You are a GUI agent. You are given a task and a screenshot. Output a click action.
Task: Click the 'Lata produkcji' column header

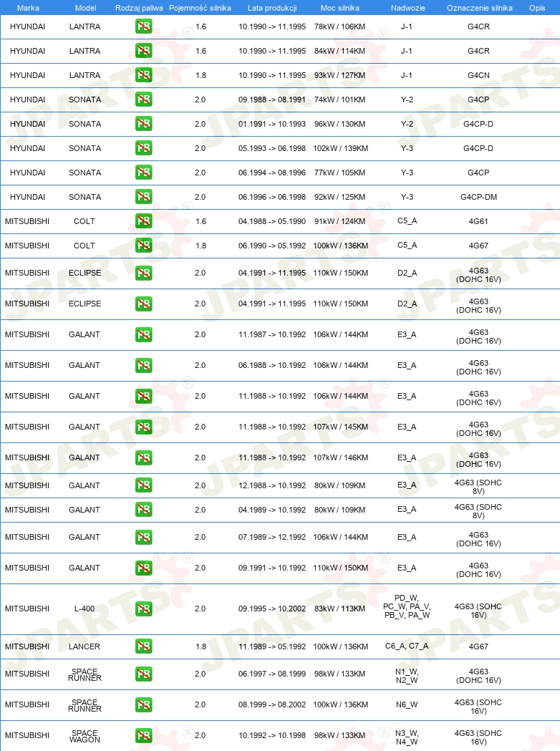point(272,8)
